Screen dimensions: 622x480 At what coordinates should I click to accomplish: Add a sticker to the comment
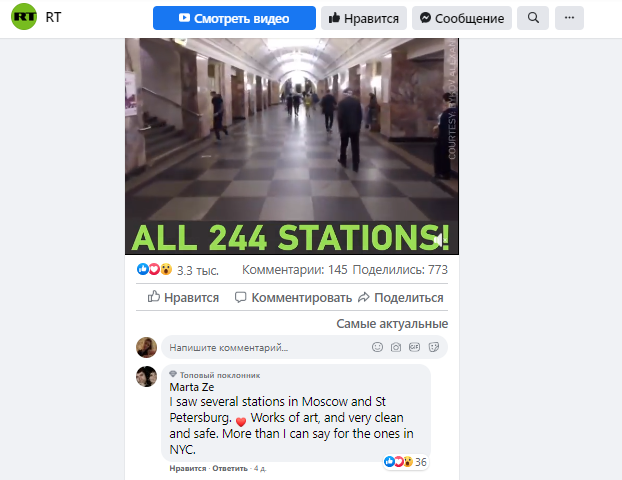point(434,348)
